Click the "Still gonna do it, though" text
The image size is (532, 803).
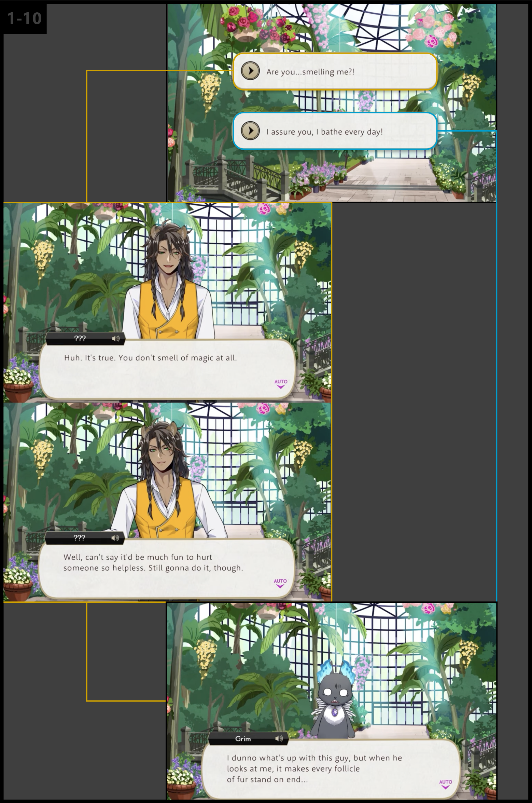tap(196, 568)
